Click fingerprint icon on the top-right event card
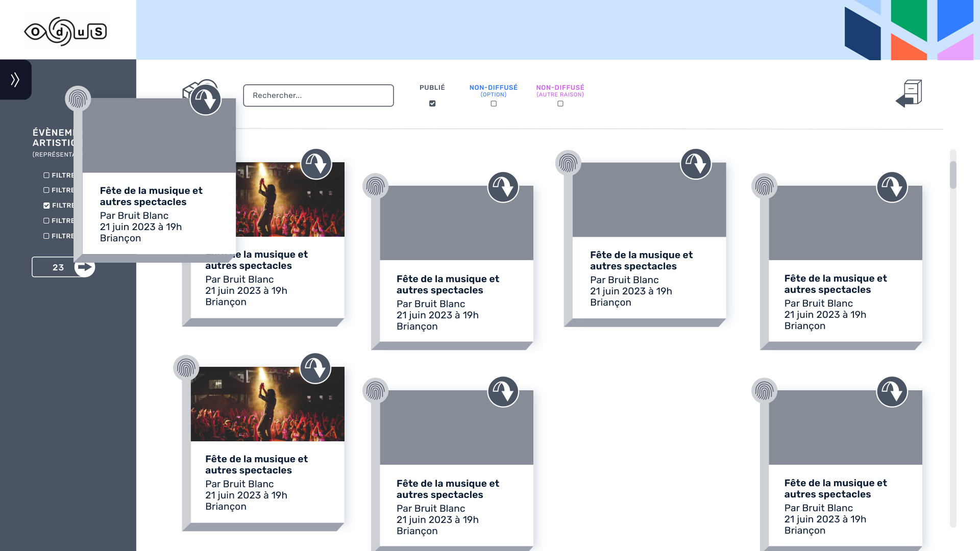Image resolution: width=980 pixels, height=551 pixels. (764, 186)
